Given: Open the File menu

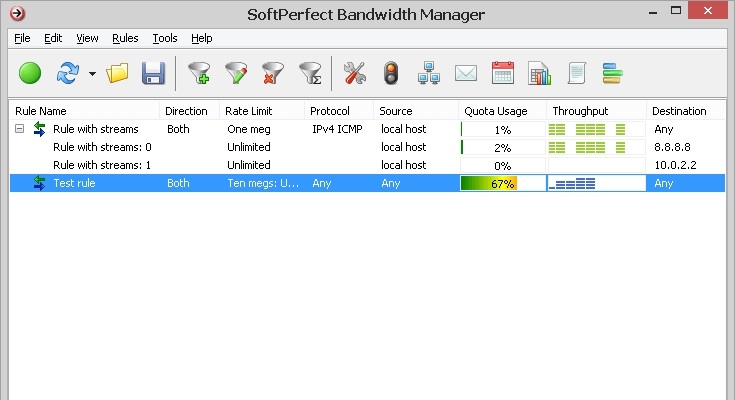Looking at the screenshot, I should pos(22,38).
